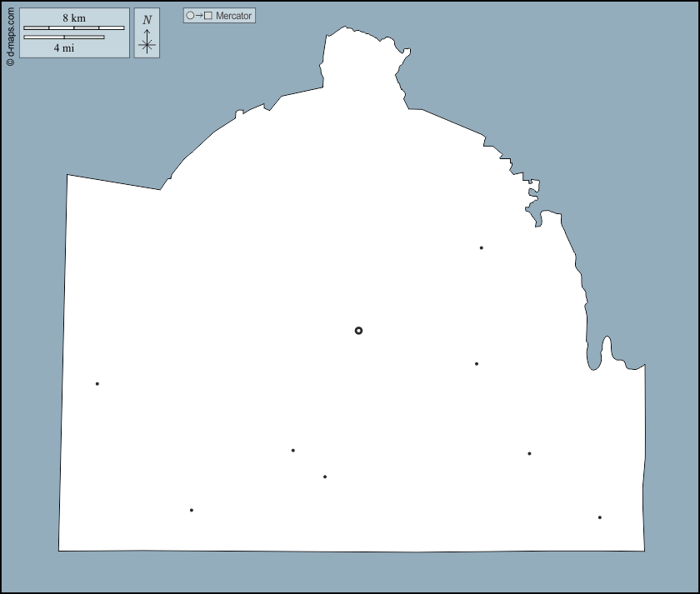Click the capital city ring marker
Screen dimensions: 700x594
(x=358, y=331)
